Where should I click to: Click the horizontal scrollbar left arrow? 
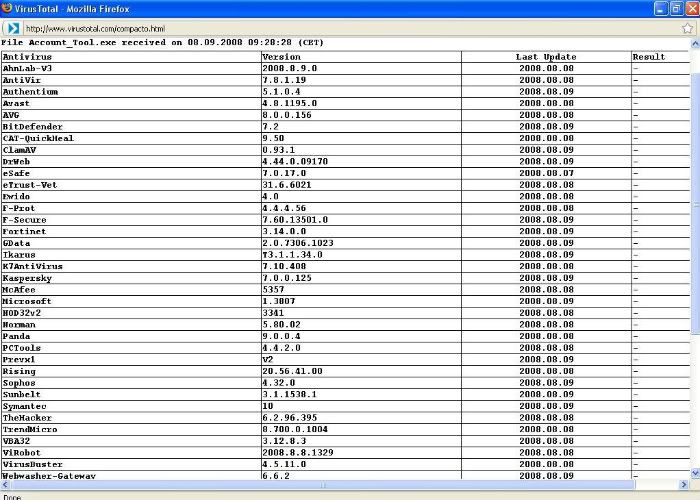coord(4,484)
